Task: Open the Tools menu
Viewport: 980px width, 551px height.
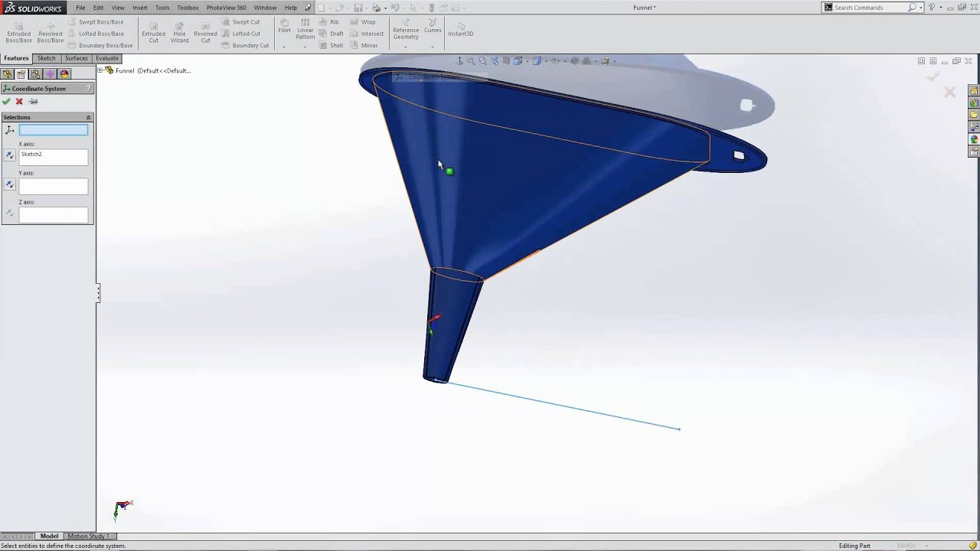Action: click(162, 8)
